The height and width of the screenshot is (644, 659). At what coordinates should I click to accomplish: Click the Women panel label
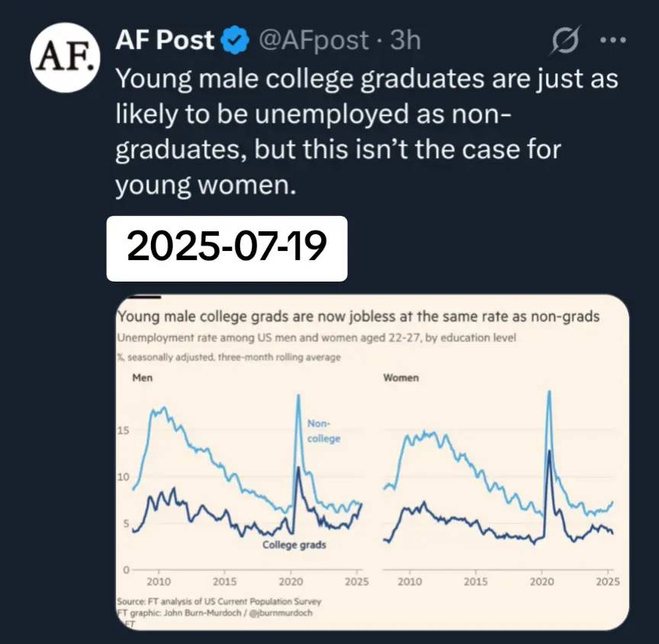tap(401, 378)
